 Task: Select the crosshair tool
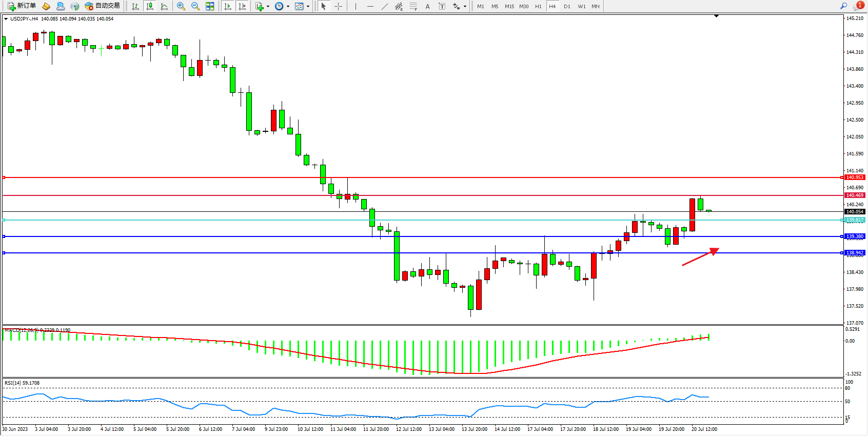(339, 6)
